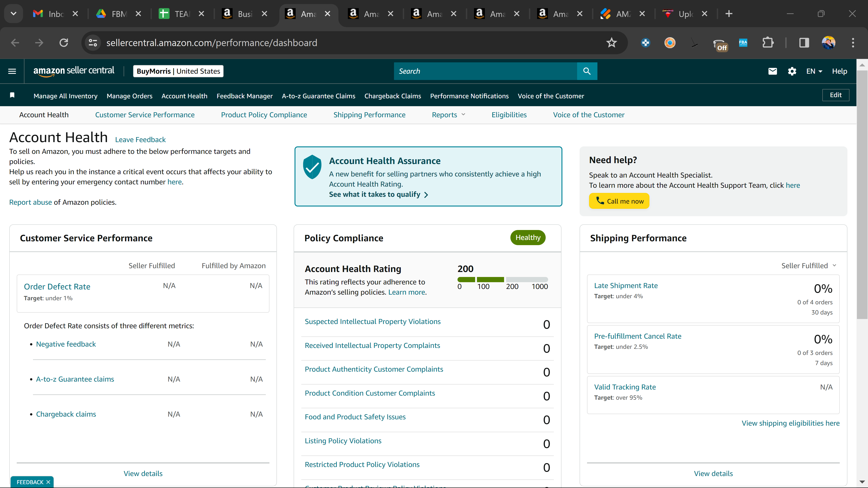Open the Order Defect Rate link
868x488 pixels.
[57, 287]
